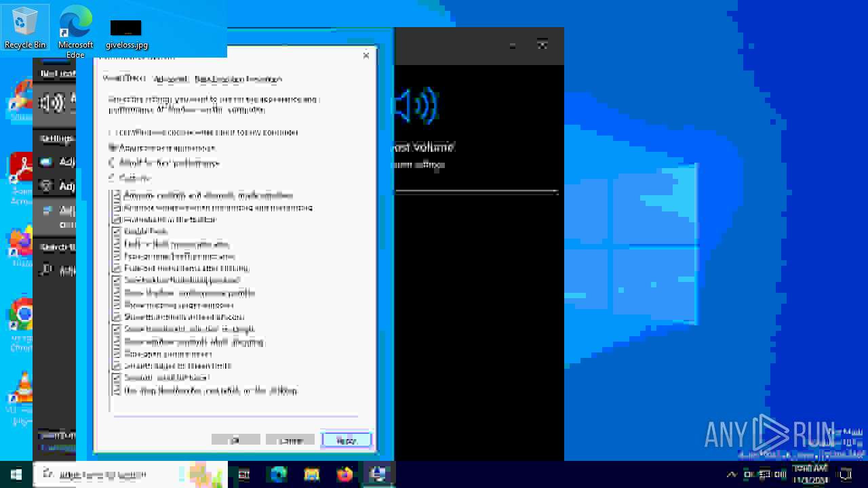Viewport: 868px width, 488px height.
Task: Click OK in Performance Options dialog
Action: tap(235, 441)
